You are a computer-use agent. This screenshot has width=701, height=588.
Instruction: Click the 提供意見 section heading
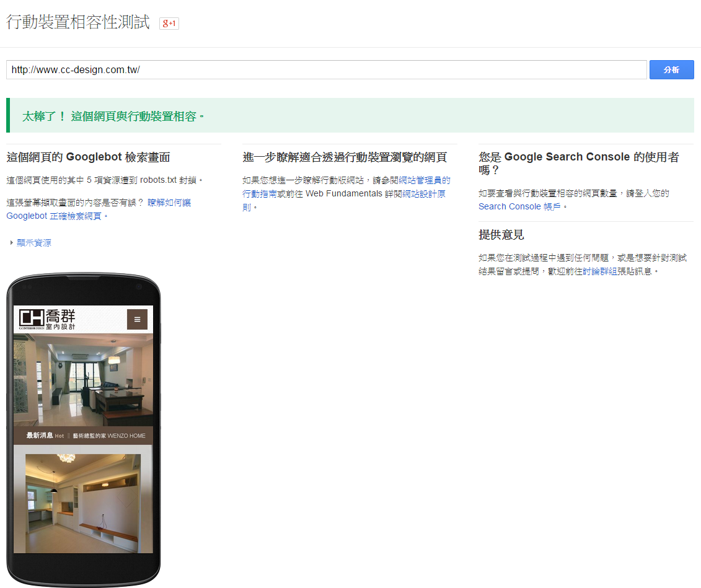[x=501, y=235]
